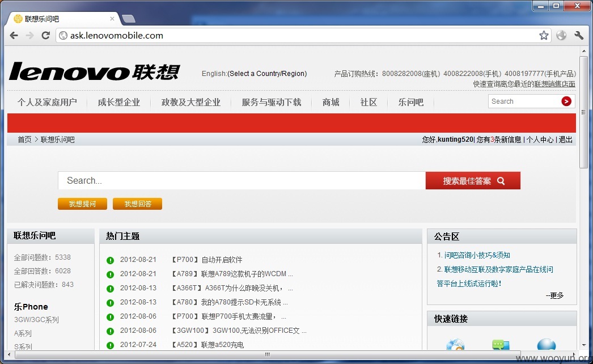Screen dimensions: 593x364
Task: Open the 商城 navigation item
Action: tap(331, 102)
